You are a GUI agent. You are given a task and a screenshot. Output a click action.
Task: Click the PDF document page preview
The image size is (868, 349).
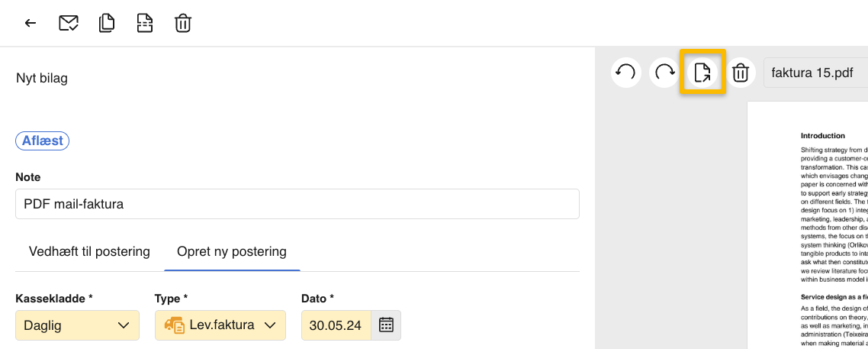[x=807, y=229]
